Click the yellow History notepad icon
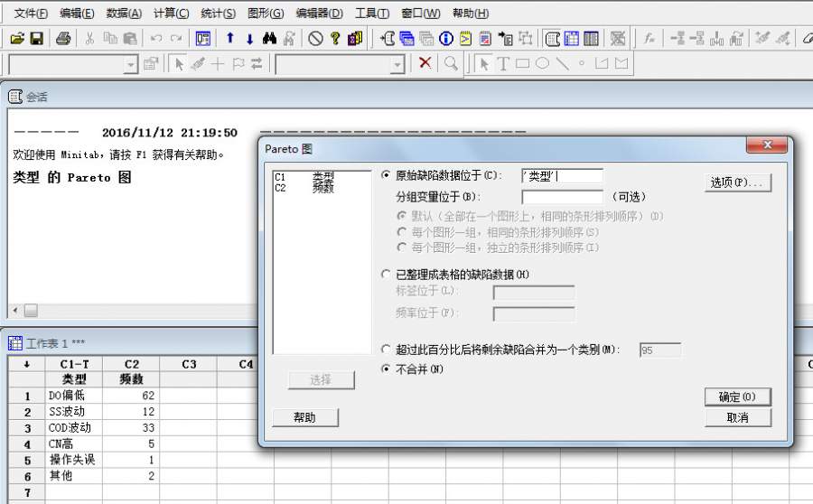Viewport: 813px width, 504px height. click(x=465, y=38)
